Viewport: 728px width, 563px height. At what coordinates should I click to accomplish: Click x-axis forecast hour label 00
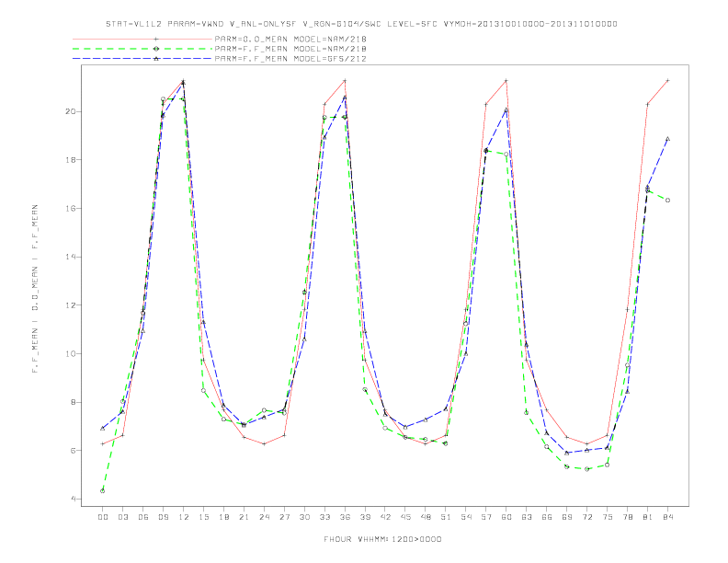coord(103,517)
